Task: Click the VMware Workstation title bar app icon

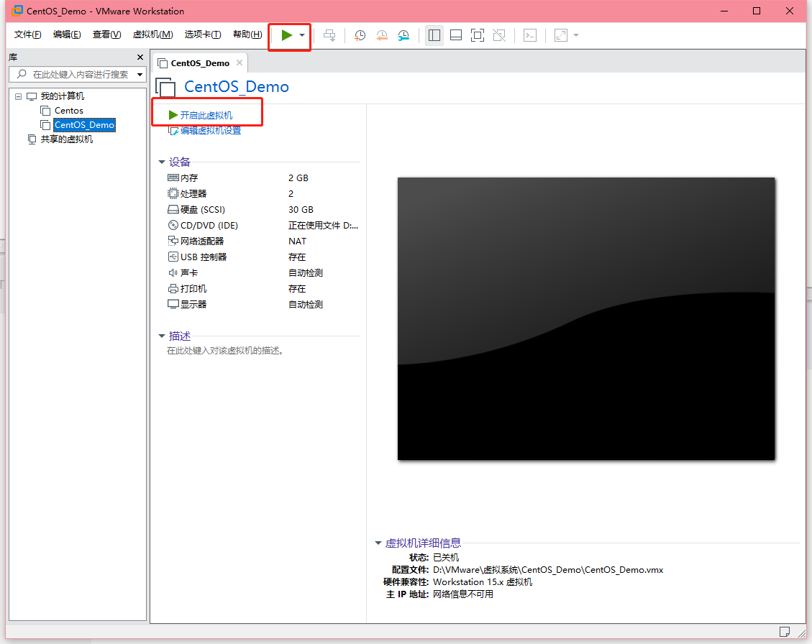Action: pyautogui.click(x=17, y=11)
